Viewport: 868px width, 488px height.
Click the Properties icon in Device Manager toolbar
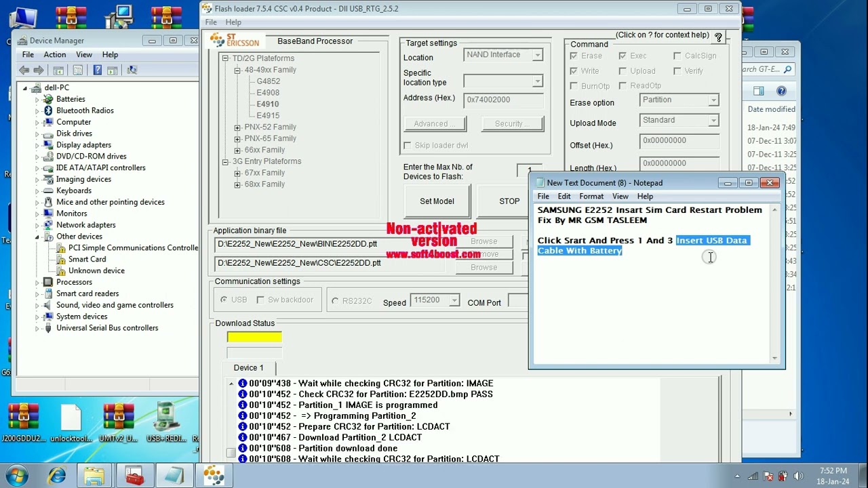click(77, 70)
